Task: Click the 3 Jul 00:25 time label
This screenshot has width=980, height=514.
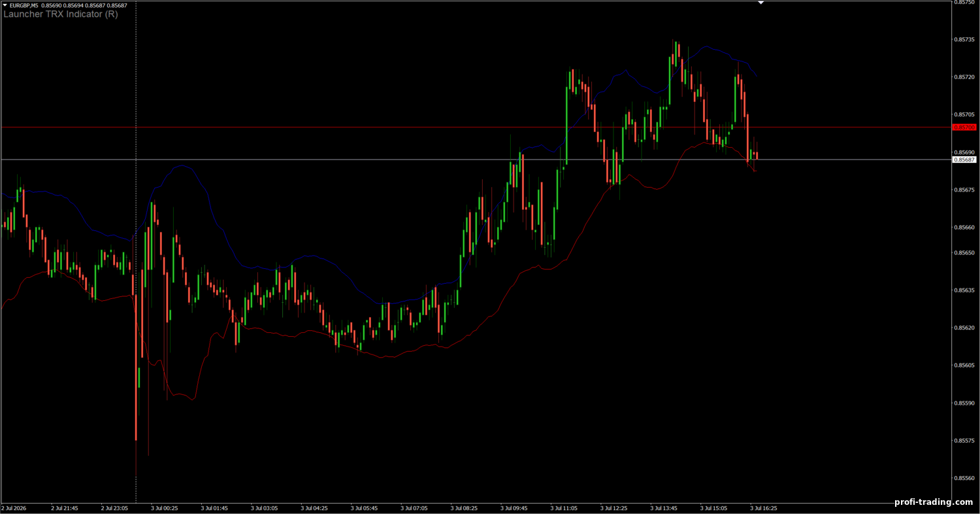Action: (165, 507)
